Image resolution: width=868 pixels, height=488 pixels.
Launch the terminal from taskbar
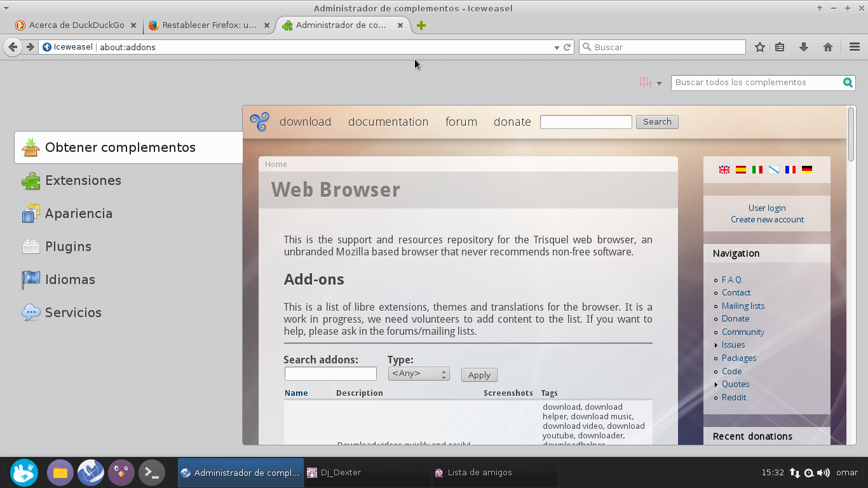tap(152, 473)
